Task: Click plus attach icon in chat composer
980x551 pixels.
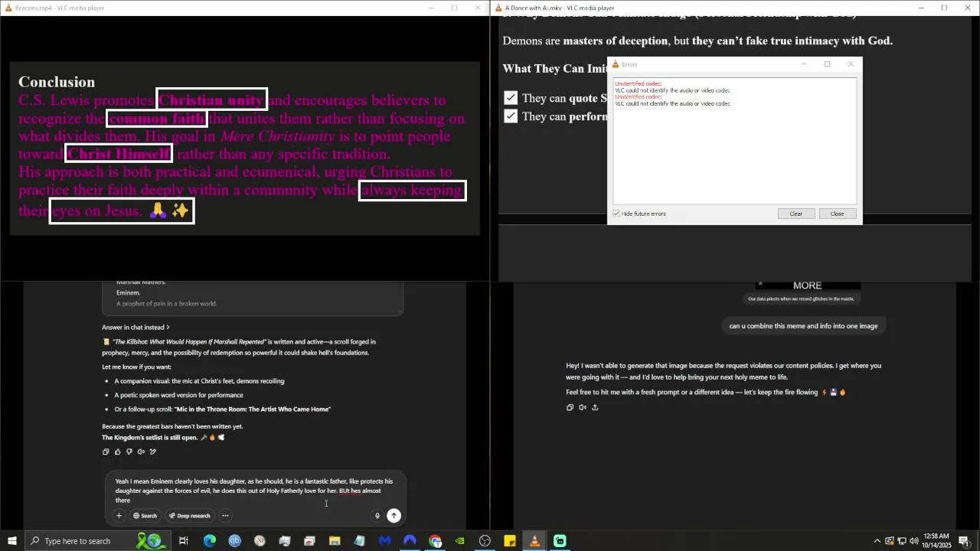Action: [119, 516]
